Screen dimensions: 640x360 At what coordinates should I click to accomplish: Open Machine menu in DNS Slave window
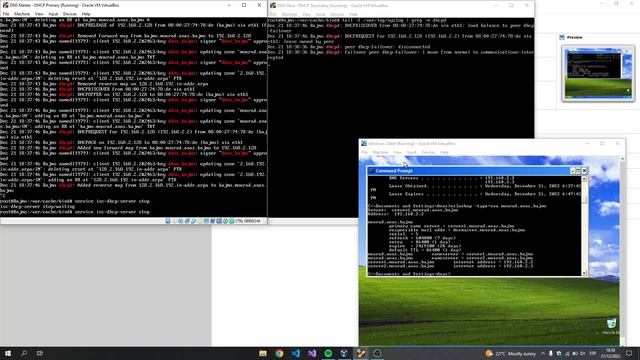289,14
